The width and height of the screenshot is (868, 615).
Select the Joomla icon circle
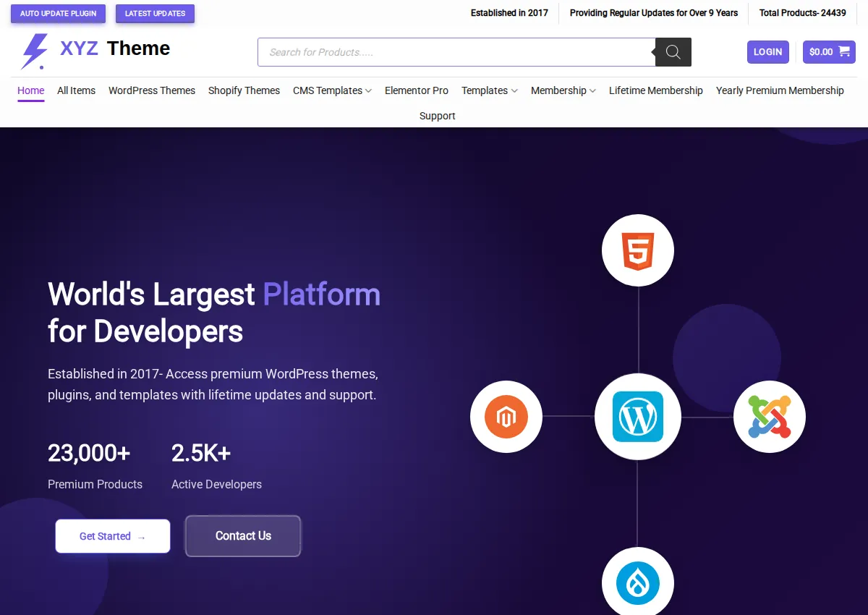coord(770,417)
